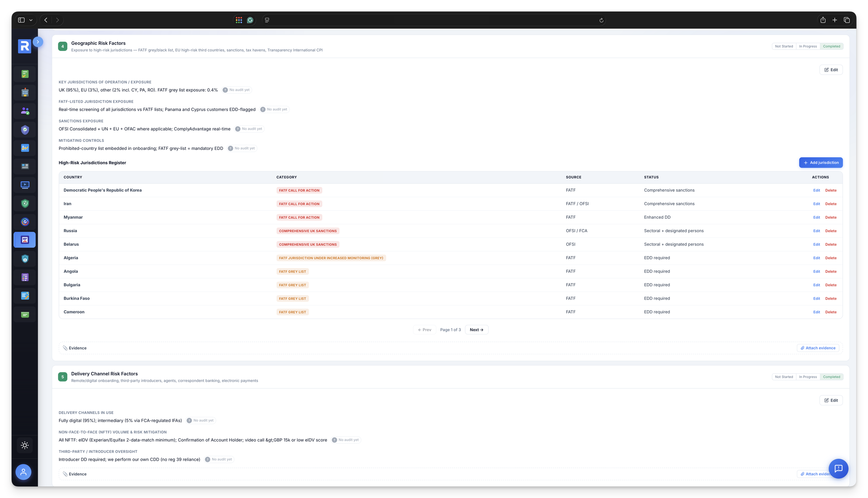This screenshot has width=868, height=498.
Task: Open the blue document pencil sidebar icon
Action: tap(25, 296)
